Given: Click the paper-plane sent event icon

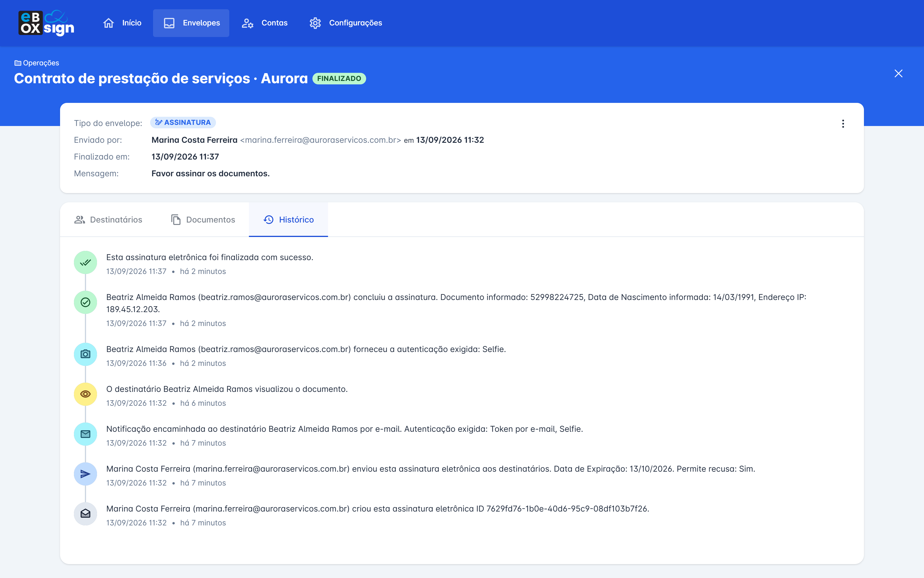Looking at the screenshot, I should (x=85, y=474).
